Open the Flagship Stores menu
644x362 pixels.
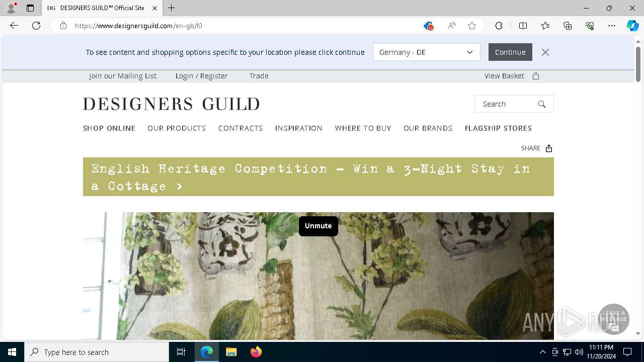[498, 128]
